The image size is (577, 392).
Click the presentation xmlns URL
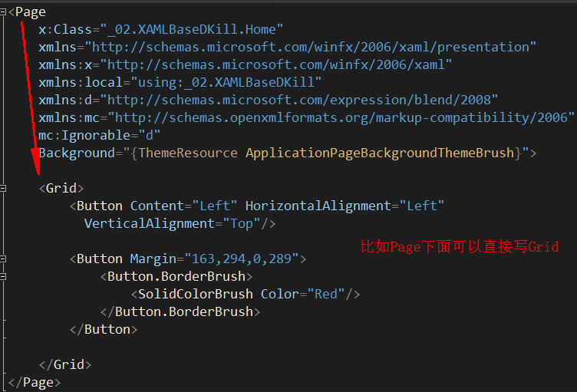(311, 47)
